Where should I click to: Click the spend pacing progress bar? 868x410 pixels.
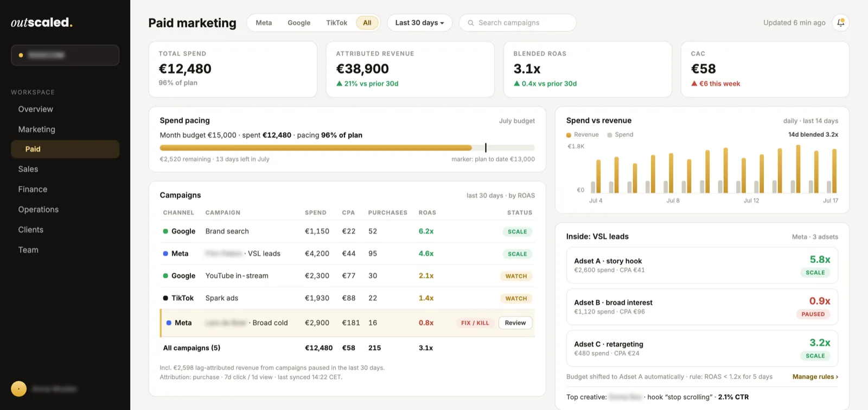(347, 148)
